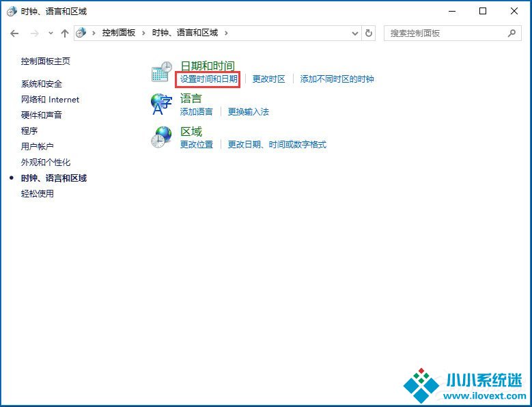Click the refresh button in address bar

tap(369, 33)
